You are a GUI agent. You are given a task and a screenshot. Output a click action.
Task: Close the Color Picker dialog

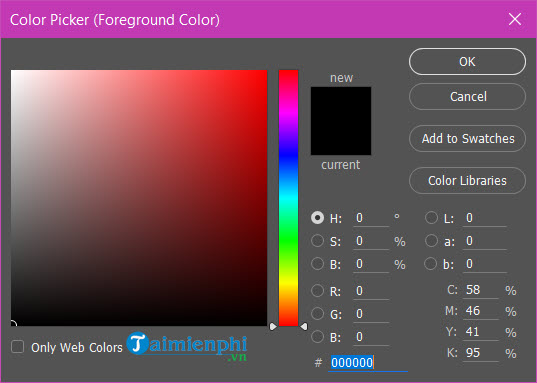[515, 19]
